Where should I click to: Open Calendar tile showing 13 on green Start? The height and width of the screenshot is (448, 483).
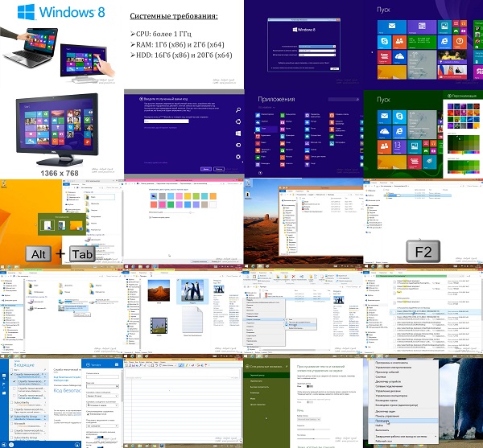(399, 146)
